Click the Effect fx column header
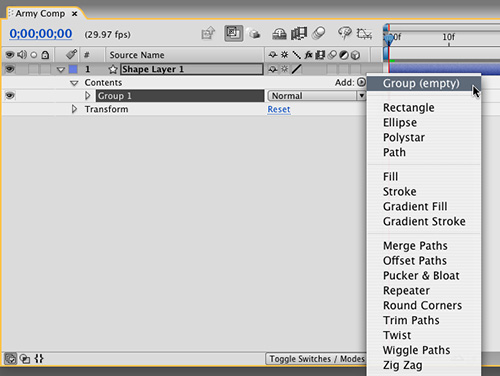500x376 pixels. click(x=308, y=55)
